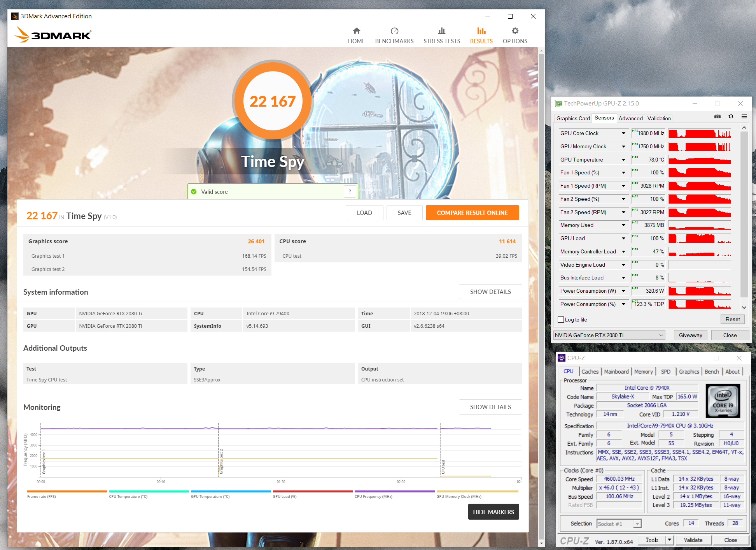Click the 3DMark title bar app icon
The image size is (756, 550).
pos(15,16)
